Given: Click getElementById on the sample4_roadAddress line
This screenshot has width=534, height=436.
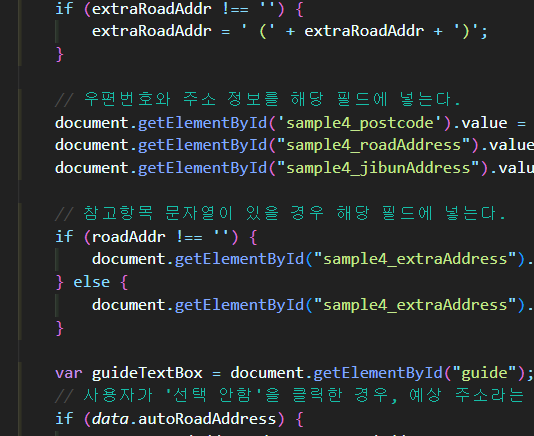Looking at the screenshot, I should [x=202, y=145].
